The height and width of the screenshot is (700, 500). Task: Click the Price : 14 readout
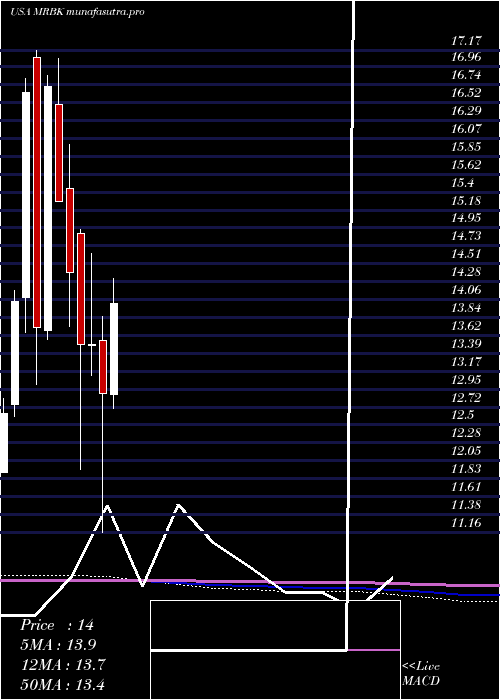[57, 625]
